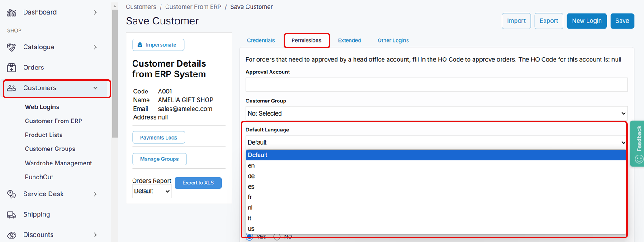Screen dimensions: 644x242
Task: Open the Customer Group dropdown
Action: click(x=436, y=113)
